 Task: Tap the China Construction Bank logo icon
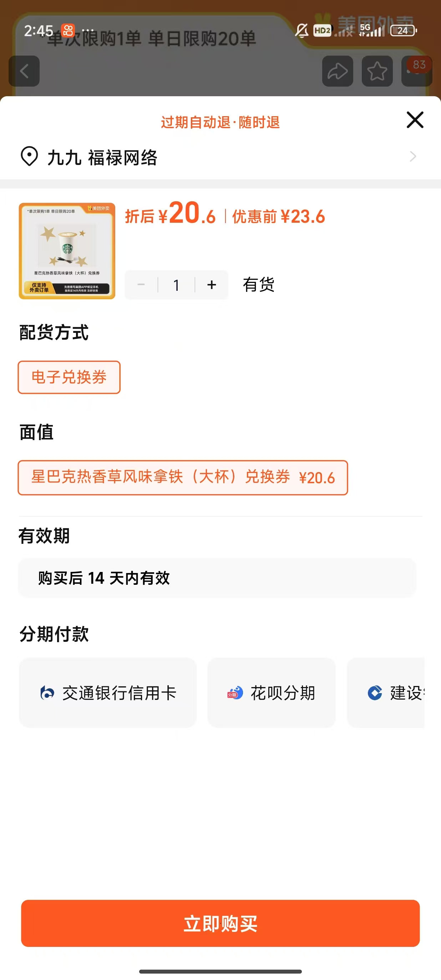click(375, 693)
